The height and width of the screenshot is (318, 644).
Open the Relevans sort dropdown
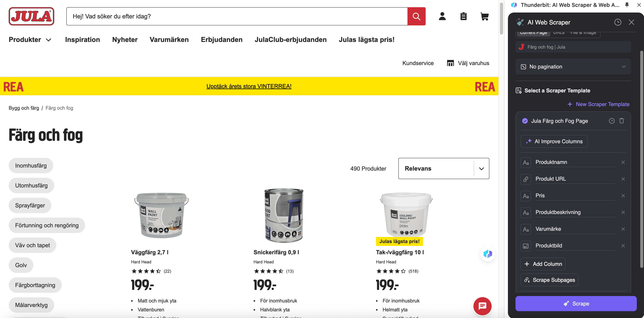pos(443,168)
